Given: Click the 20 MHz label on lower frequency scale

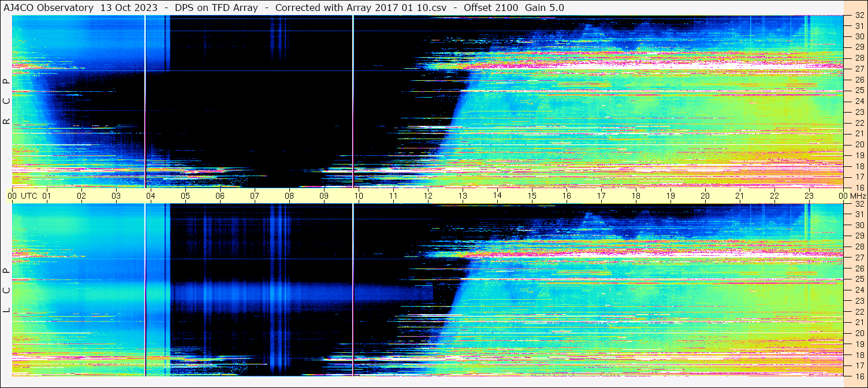Looking at the screenshot, I should click(x=859, y=333).
